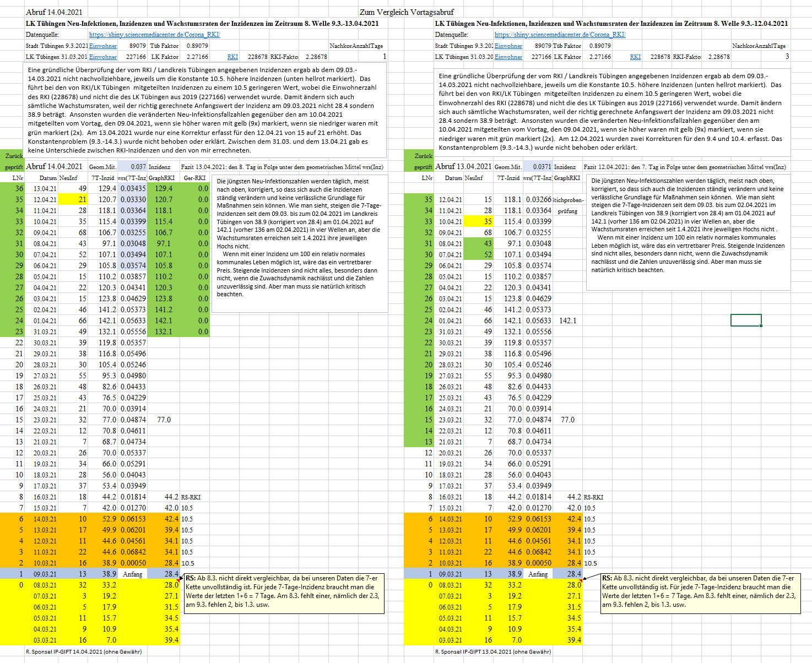Select left 7T-Inzid value 141.2 for 02.04.21

coord(102,309)
